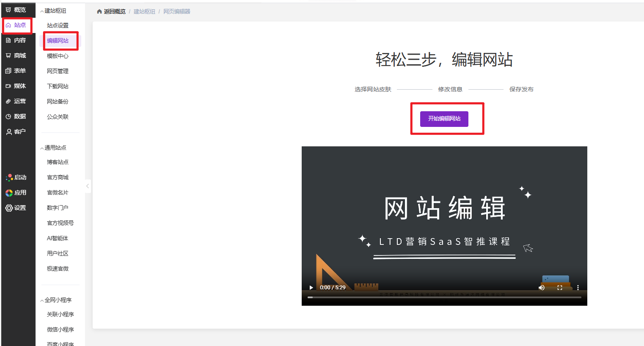The image size is (644, 346).
Task: Open the 数据 chart icon
Action: [x=8, y=117]
